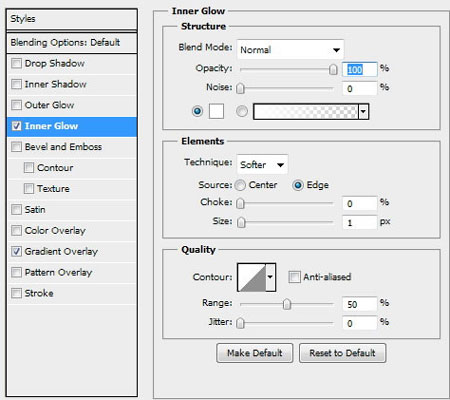450x400 pixels.
Task: Tick the Satin checkbox
Action: coord(16,210)
